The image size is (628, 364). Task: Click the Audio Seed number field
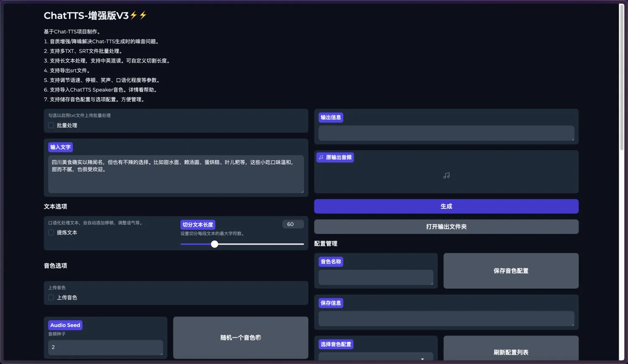click(x=106, y=347)
